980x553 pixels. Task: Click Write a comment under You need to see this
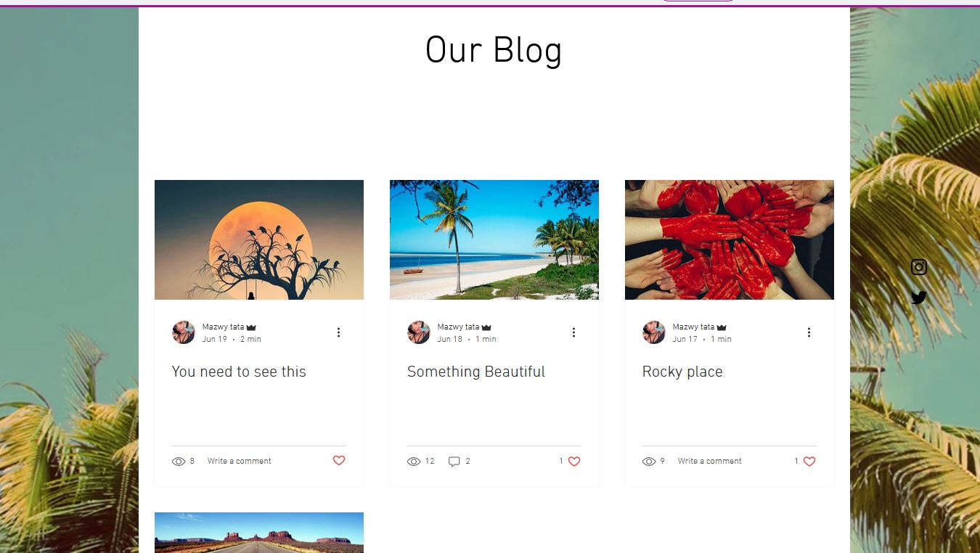(239, 462)
